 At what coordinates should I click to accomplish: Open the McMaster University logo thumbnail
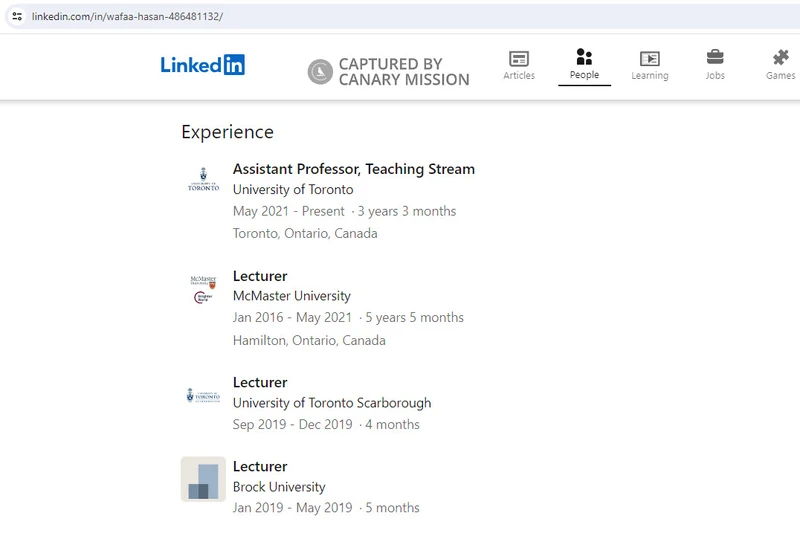(203, 289)
